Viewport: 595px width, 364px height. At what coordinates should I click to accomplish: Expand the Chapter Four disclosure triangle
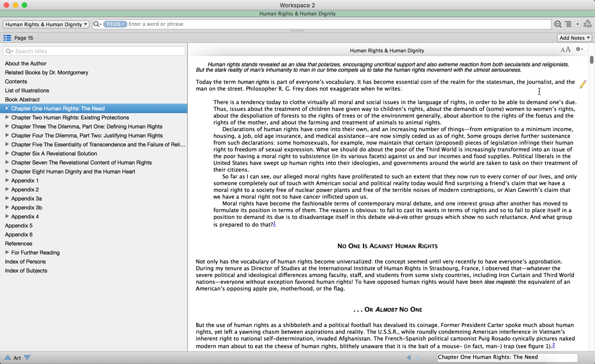click(7, 136)
